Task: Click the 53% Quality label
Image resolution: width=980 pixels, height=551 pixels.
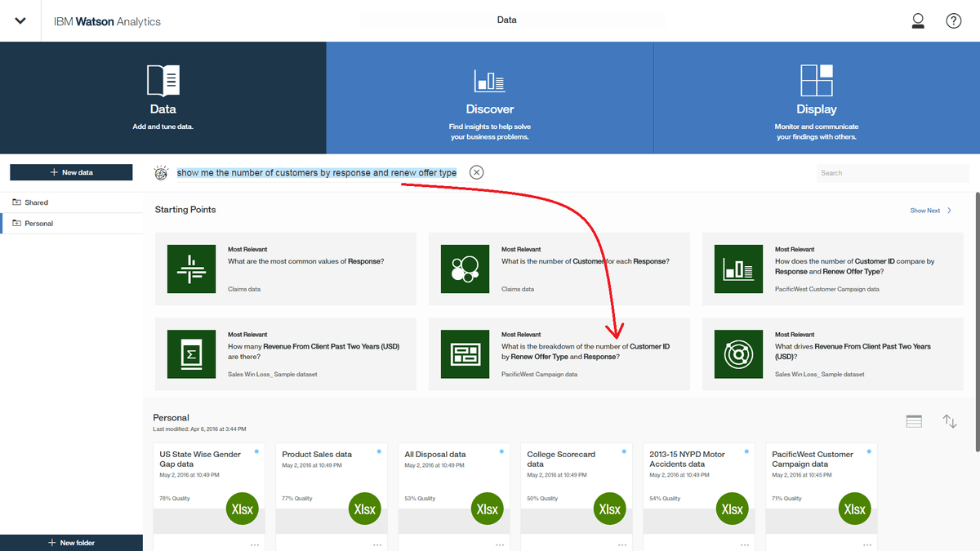Action: tap(420, 499)
